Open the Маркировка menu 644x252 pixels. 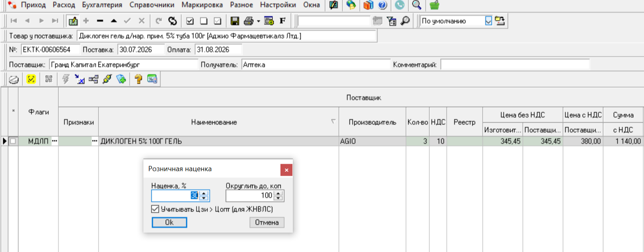(x=202, y=5)
